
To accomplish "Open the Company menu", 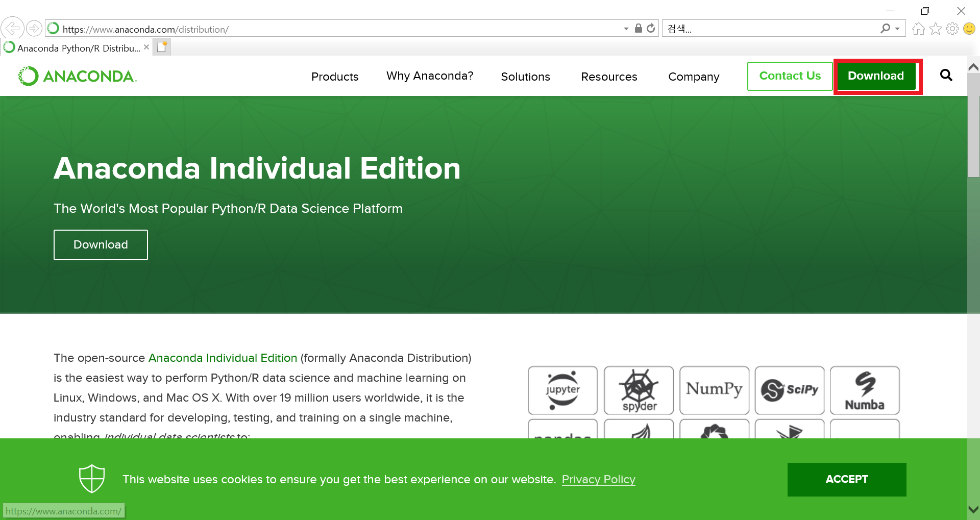I will coord(694,77).
